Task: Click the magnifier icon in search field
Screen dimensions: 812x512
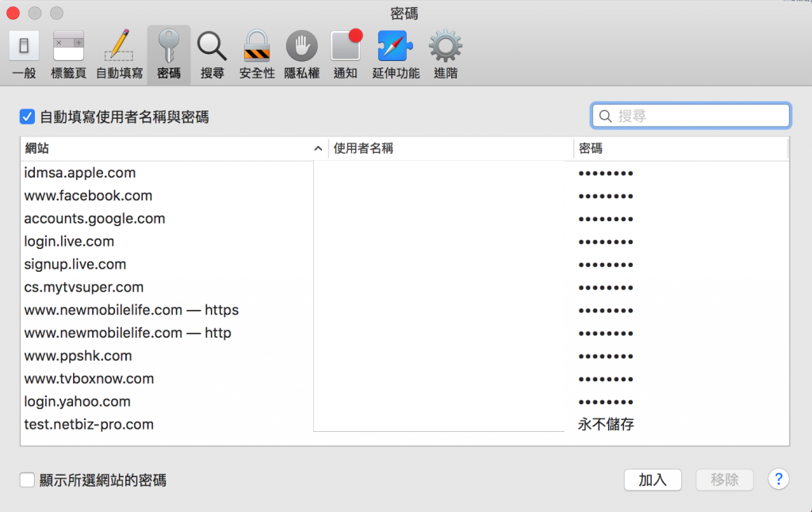Action: pos(605,116)
